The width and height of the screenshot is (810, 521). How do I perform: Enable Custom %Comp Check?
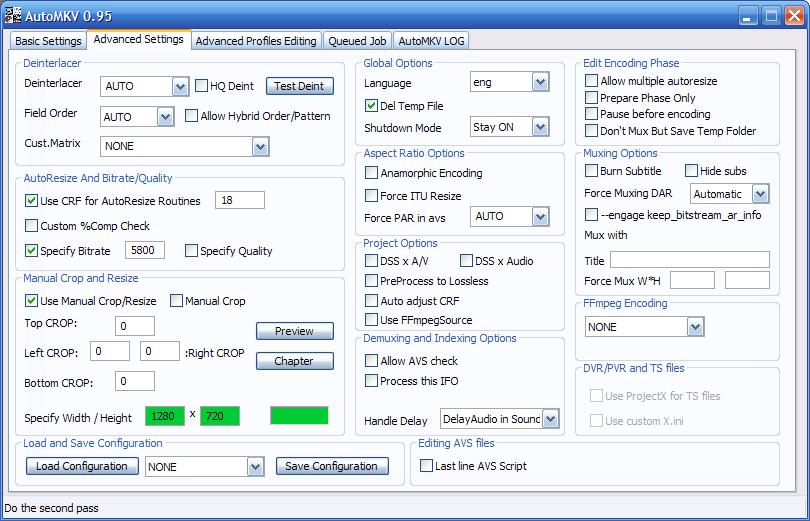(x=32, y=226)
